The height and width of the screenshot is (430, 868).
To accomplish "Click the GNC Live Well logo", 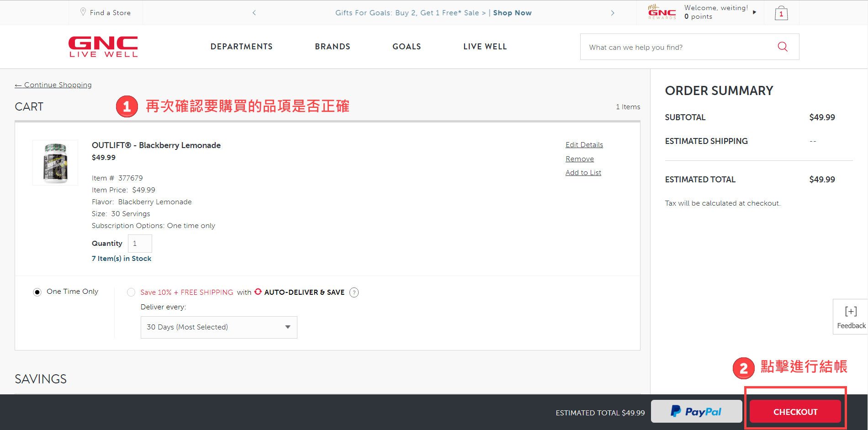I will [x=103, y=47].
